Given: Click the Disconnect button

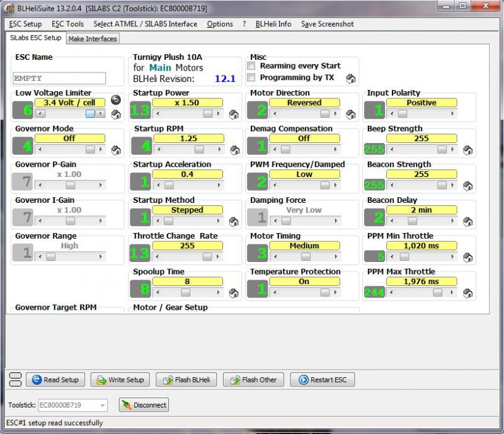Looking at the screenshot, I should coord(144,405).
